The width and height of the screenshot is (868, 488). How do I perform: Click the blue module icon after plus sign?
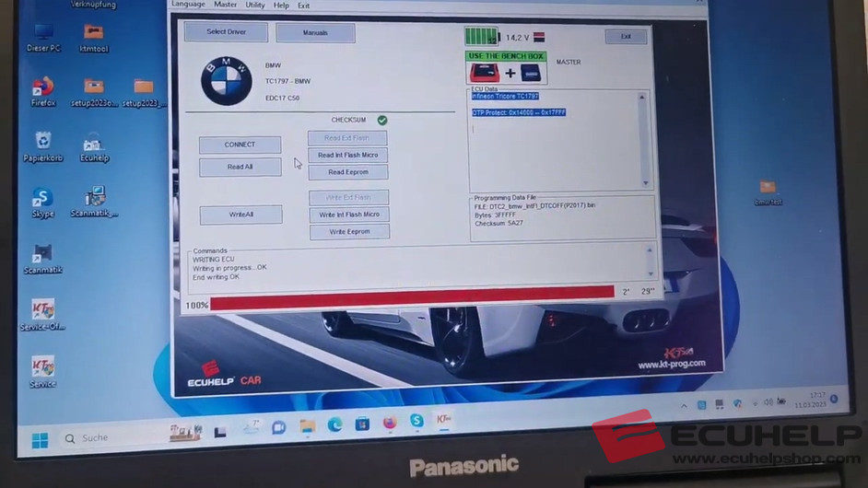click(531, 73)
